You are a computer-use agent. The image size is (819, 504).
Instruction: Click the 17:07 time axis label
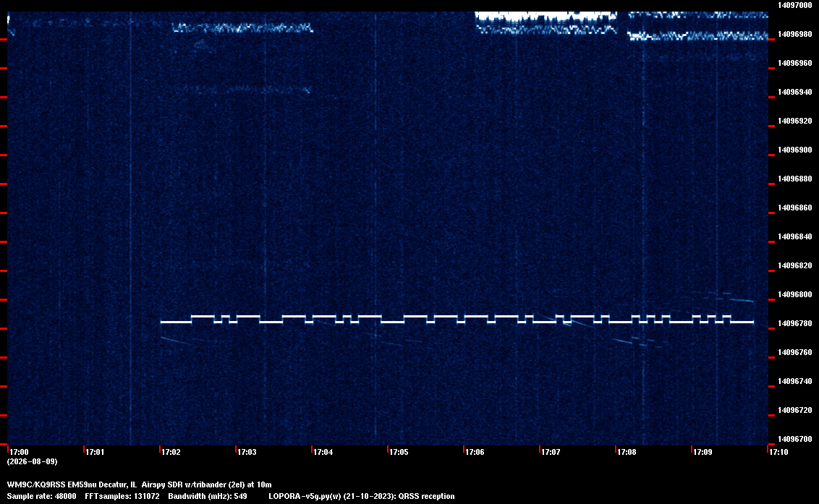pyautogui.click(x=551, y=452)
